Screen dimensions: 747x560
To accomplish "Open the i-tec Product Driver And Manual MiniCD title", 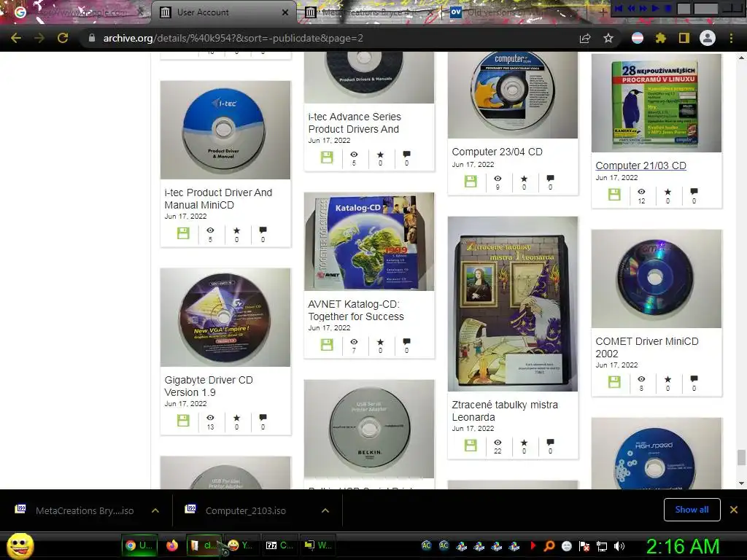I will click(218, 198).
